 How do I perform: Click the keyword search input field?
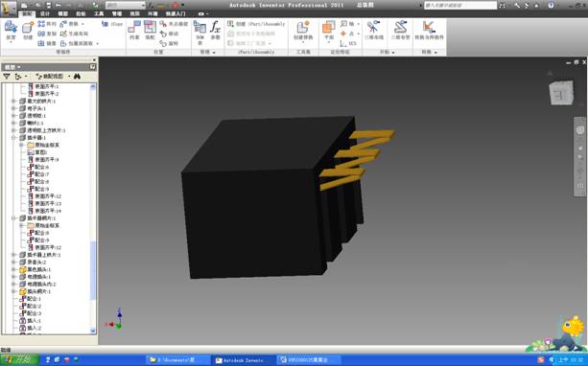click(460, 5)
